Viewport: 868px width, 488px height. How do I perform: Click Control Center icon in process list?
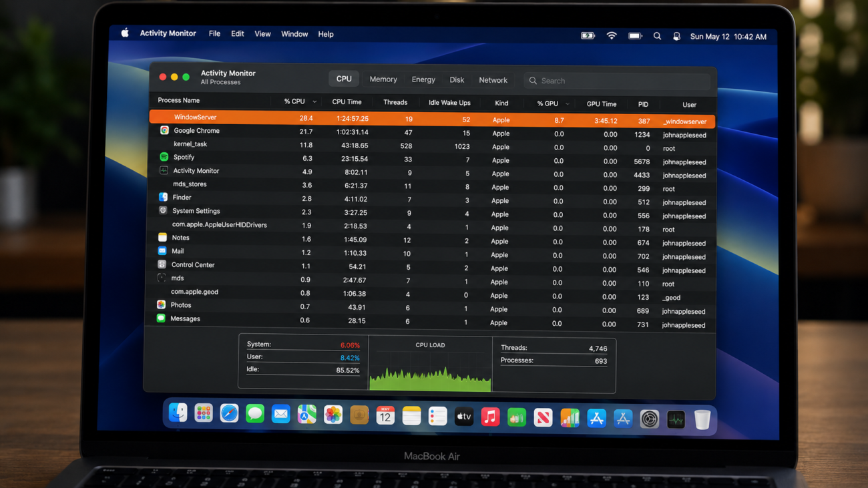tap(162, 264)
